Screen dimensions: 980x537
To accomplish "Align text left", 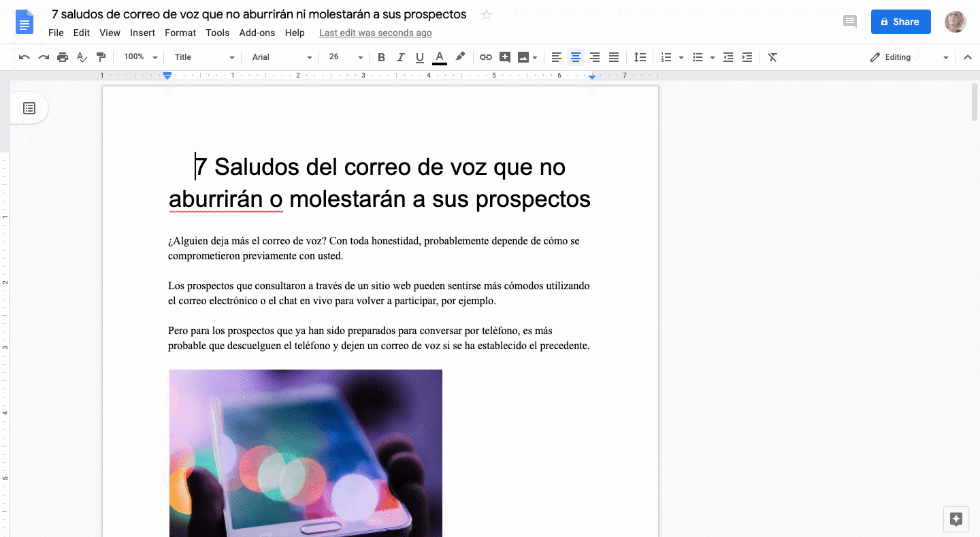I will pyautogui.click(x=557, y=57).
